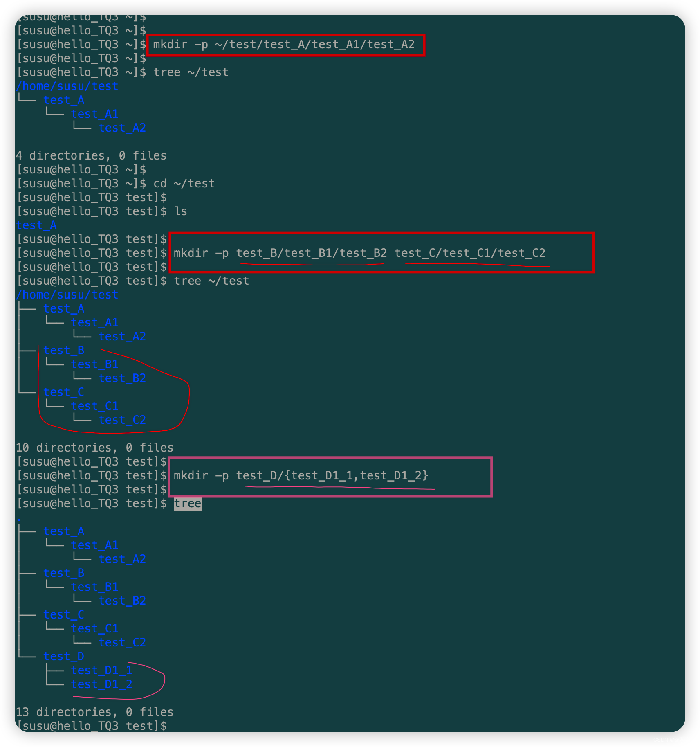The height and width of the screenshot is (747, 700).
Task: Click test_A2 in the 13-directory tree listing
Action: pos(122,559)
